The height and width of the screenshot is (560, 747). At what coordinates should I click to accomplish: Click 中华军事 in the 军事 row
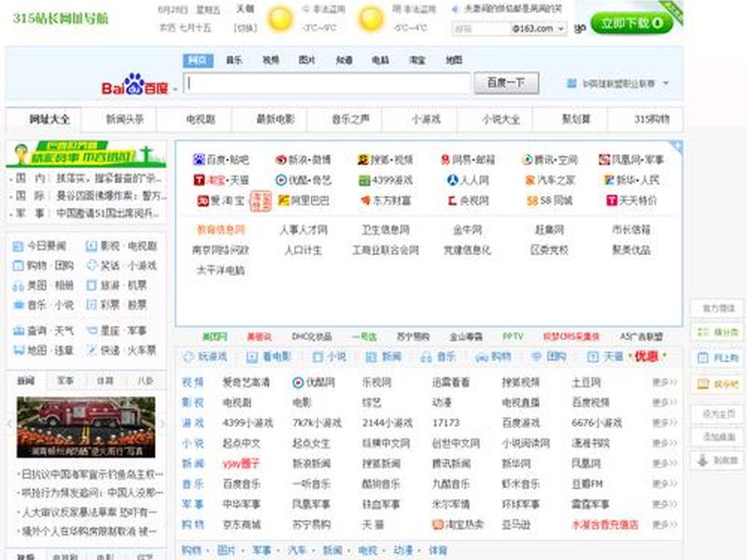[242, 504]
